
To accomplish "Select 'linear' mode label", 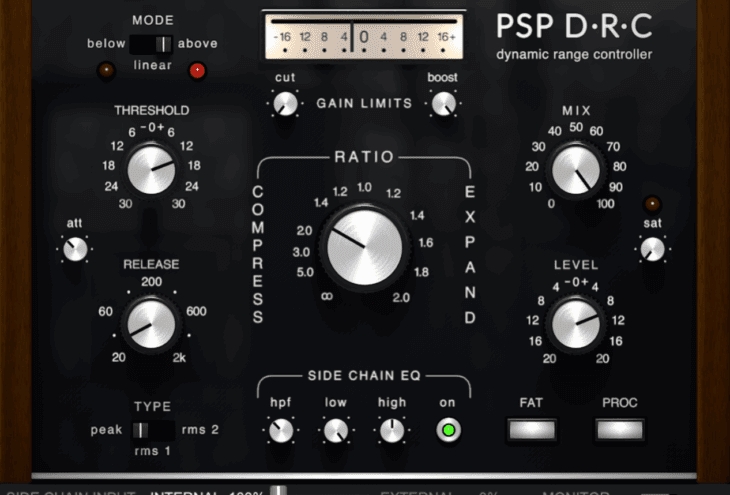I will (x=153, y=65).
